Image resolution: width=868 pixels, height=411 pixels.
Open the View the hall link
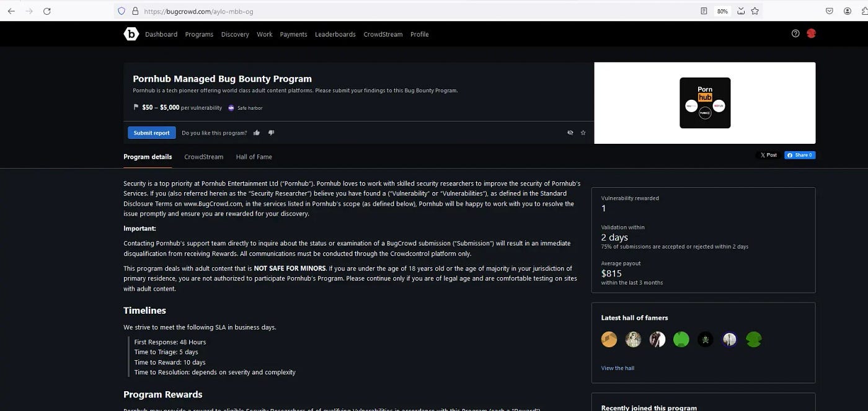point(618,368)
